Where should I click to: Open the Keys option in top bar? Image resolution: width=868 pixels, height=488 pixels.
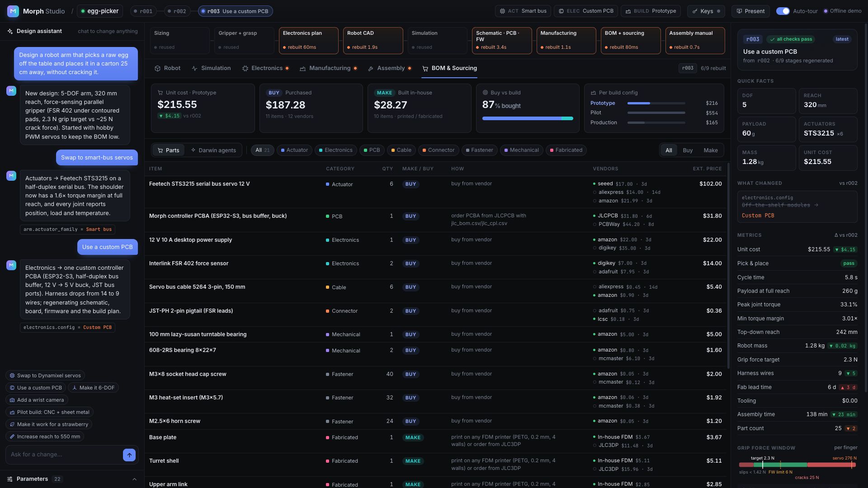click(x=706, y=11)
